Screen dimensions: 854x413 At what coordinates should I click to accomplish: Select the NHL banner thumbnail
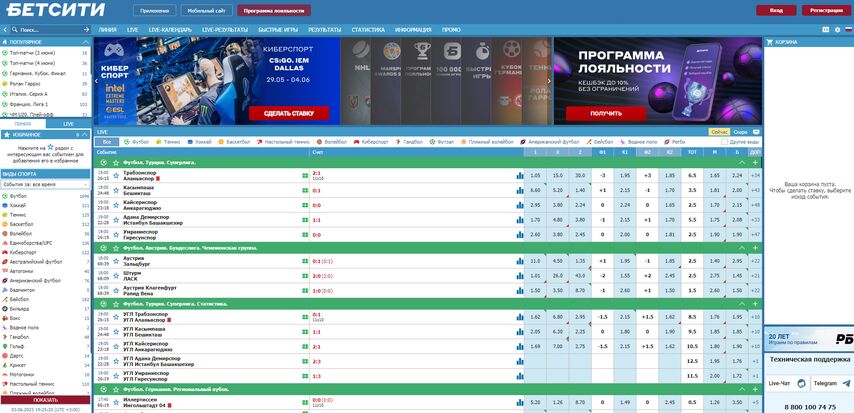pyautogui.click(x=355, y=81)
